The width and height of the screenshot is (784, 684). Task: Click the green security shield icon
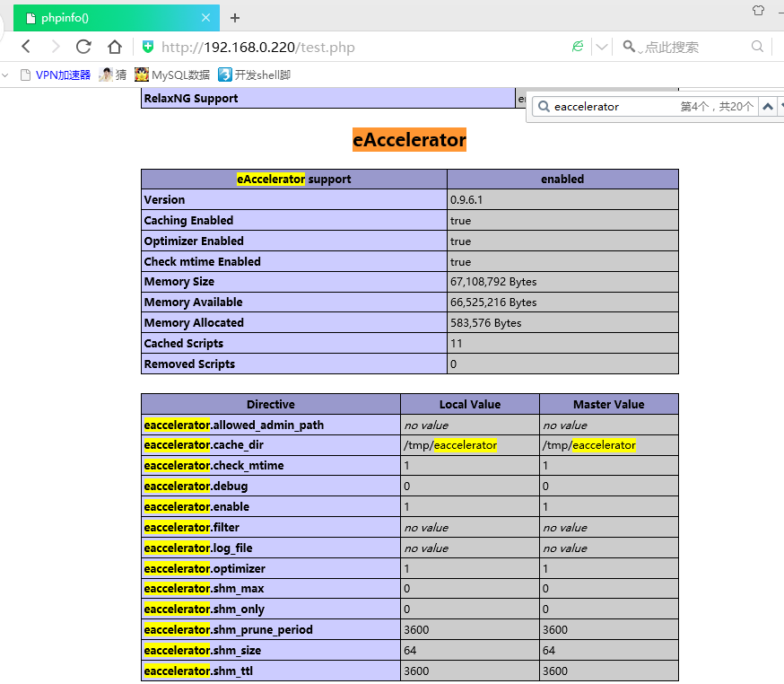[147, 47]
